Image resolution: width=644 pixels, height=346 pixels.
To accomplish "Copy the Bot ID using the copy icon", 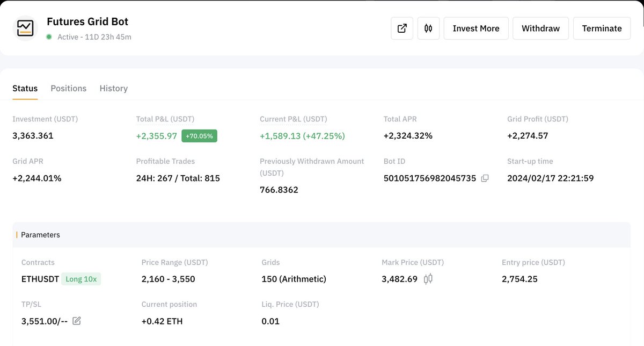I will click(x=484, y=178).
